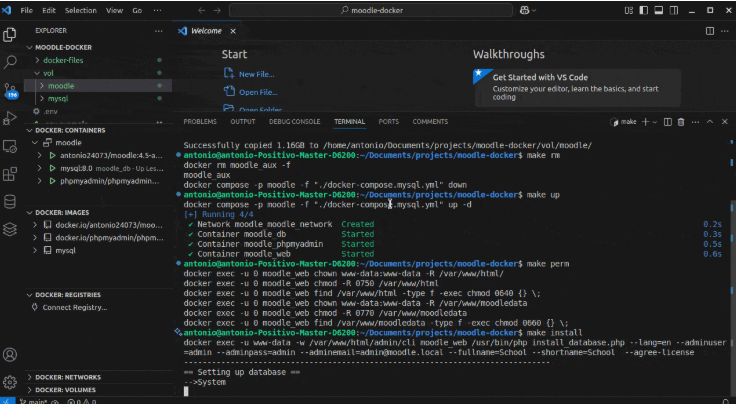This screenshot has height=404, width=736.
Task: Open Source Control view with 196 badge
Action: (x=10, y=90)
